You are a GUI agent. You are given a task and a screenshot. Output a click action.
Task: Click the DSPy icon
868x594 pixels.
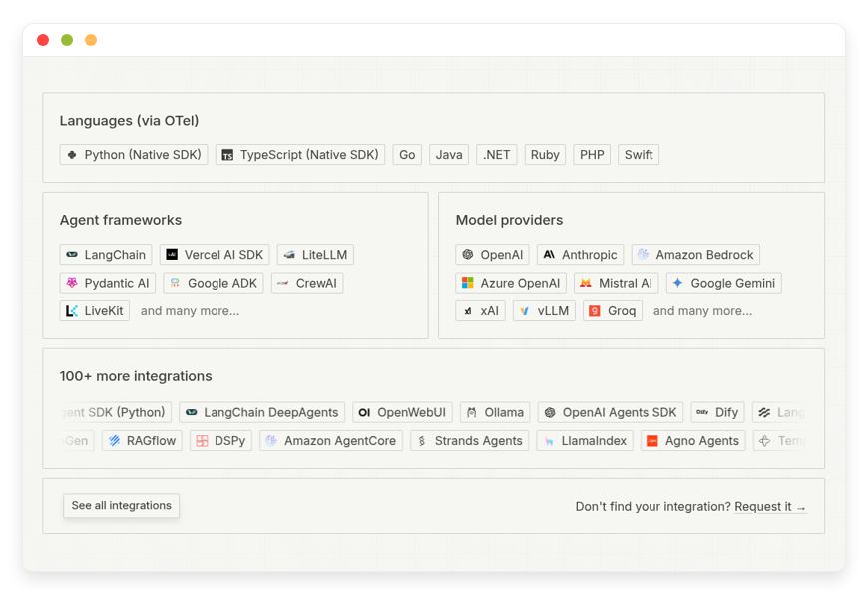coord(203,441)
